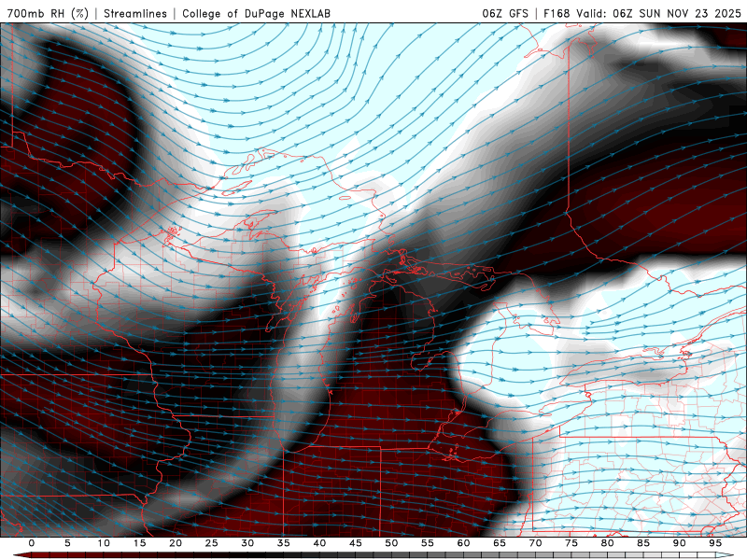Click the colorbar label '15'

tap(139, 543)
